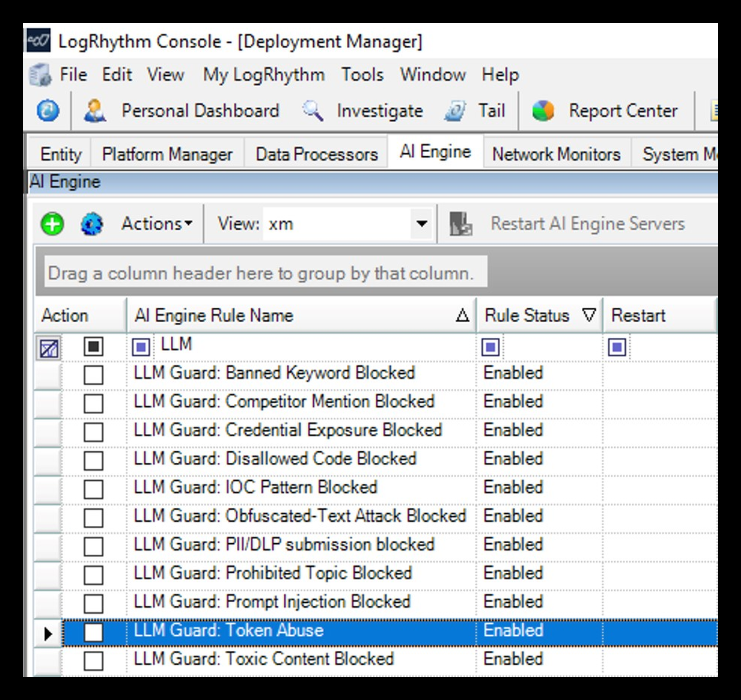Screen dimensions: 741x700
Task: Click the Restart AI Engine Servers icon
Action: 461,224
